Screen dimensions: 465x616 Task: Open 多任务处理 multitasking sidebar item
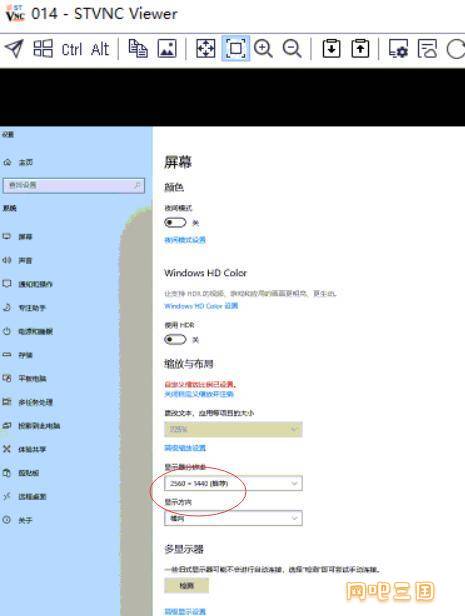[27, 402]
